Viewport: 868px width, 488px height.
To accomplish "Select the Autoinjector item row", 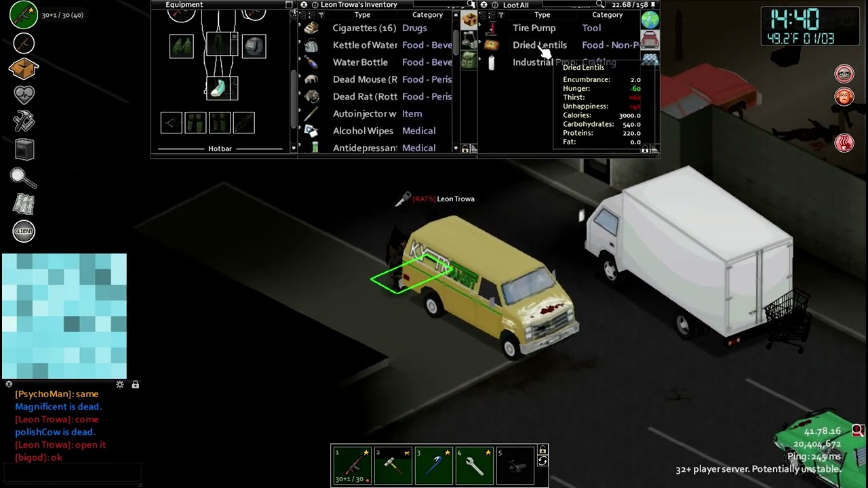I will pos(376,114).
